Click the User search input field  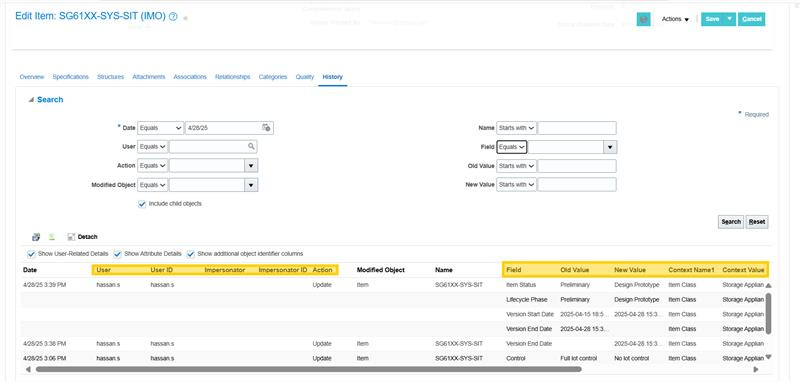(208, 146)
